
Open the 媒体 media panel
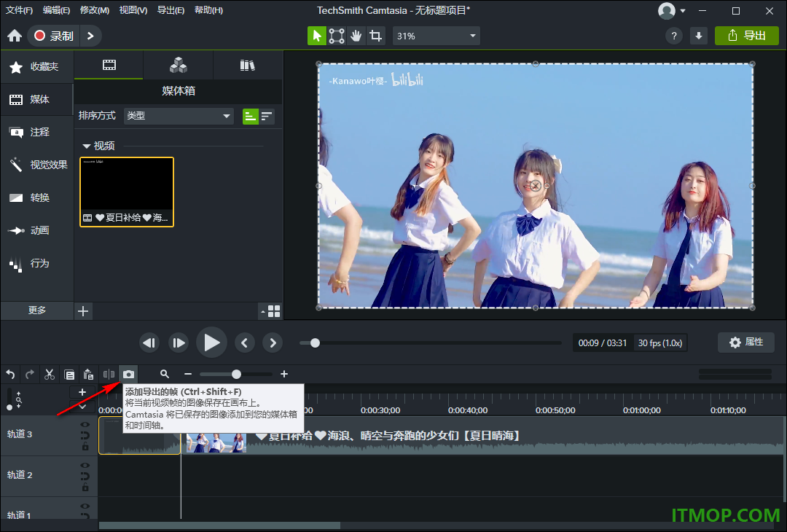click(36, 99)
